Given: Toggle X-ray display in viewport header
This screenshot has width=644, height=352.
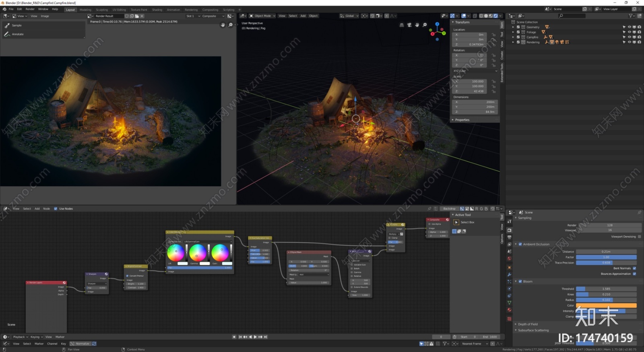Looking at the screenshot, I should coord(475,16).
